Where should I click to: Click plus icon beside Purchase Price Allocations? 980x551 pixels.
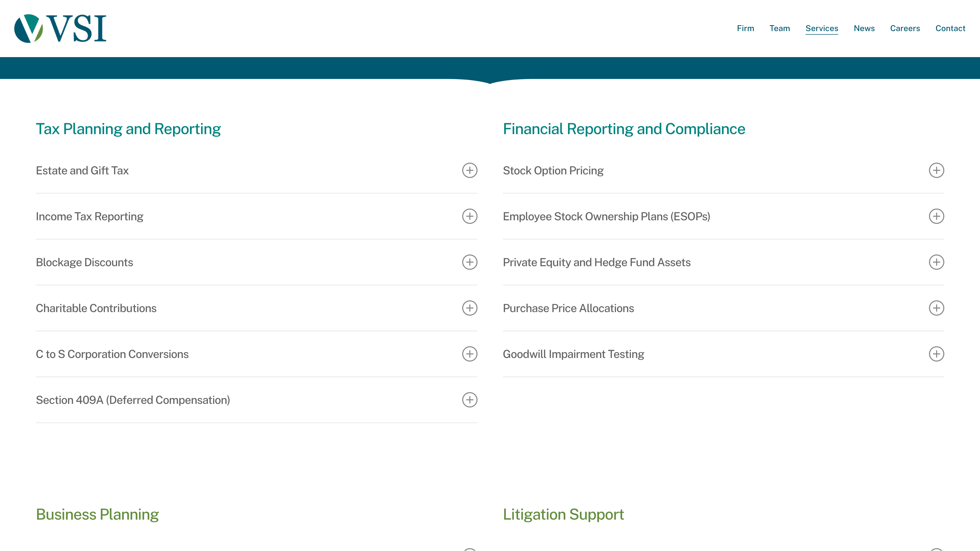936,308
